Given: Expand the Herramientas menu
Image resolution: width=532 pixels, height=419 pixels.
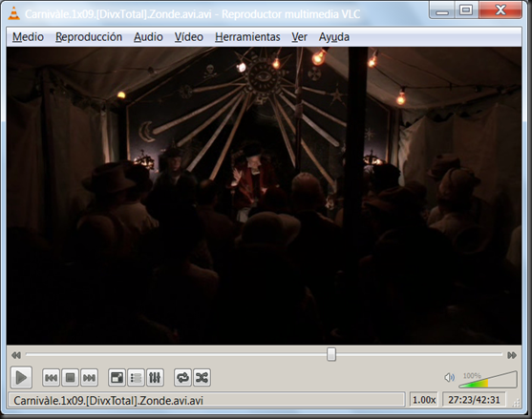Looking at the screenshot, I should 247,37.
